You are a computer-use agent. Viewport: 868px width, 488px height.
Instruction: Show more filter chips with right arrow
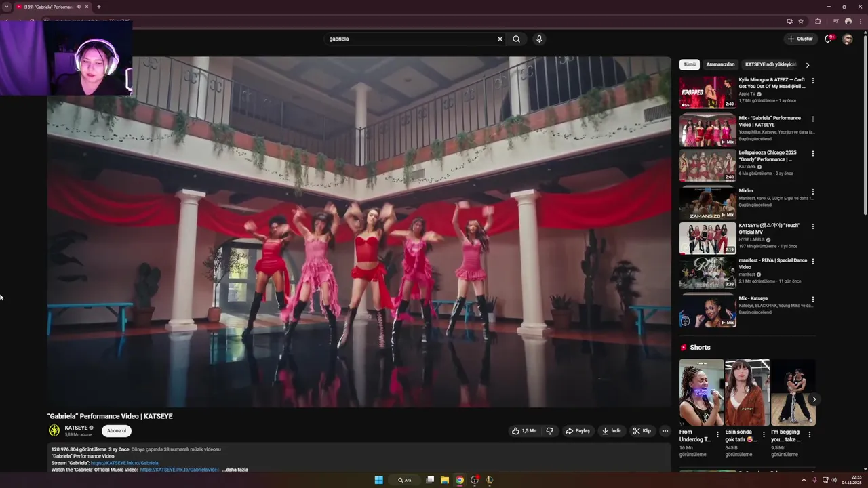(808, 65)
